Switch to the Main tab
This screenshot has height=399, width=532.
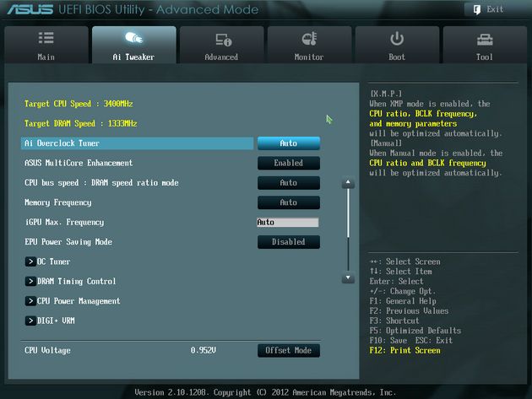coord(46,45)
